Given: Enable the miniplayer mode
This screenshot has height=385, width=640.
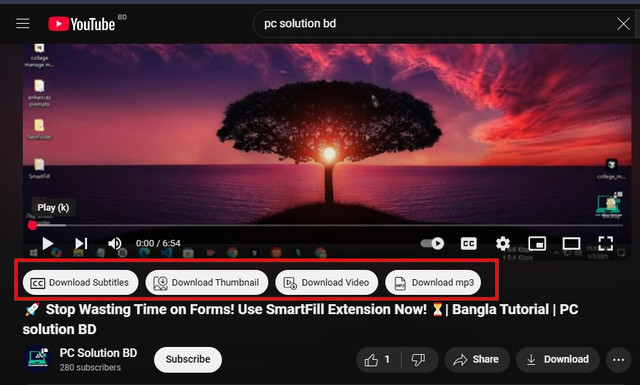Looking at the screenshot, I should 537,244.
